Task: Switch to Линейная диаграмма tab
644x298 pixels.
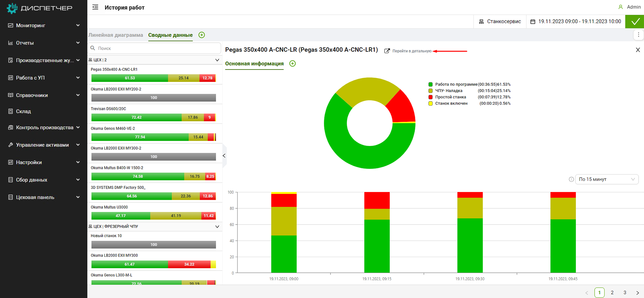Action: click(x=116, y=35)
